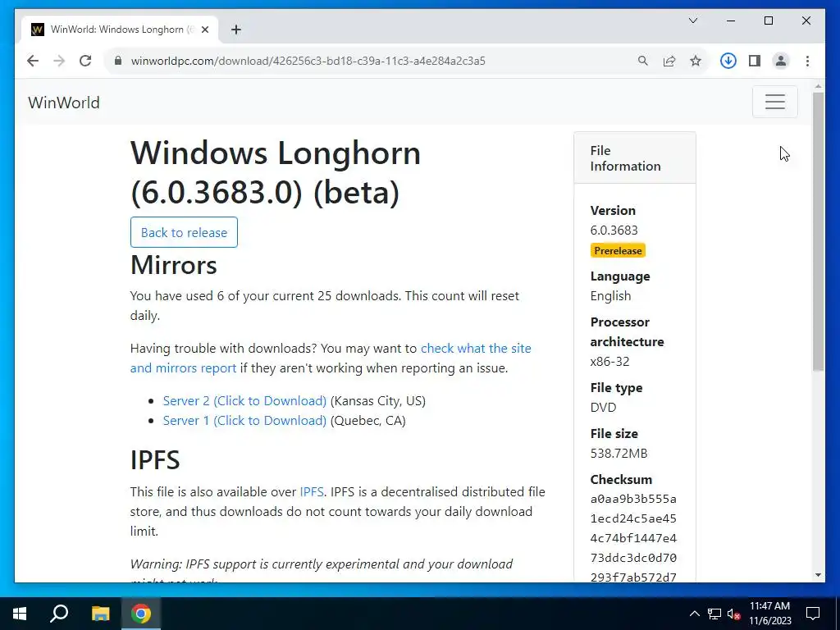Screen dimensions: 840x630
Task: Click the File Information panel header
Action: (x=635, y=158)
